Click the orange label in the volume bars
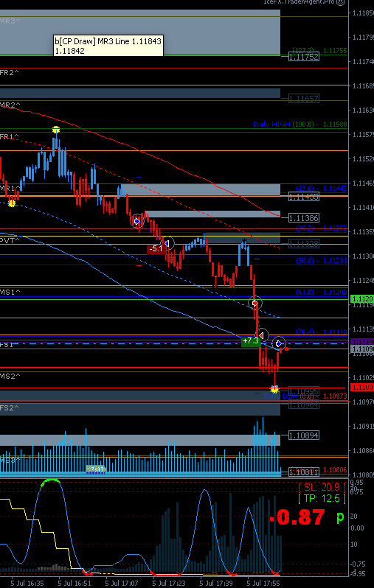 coord(96,469)
